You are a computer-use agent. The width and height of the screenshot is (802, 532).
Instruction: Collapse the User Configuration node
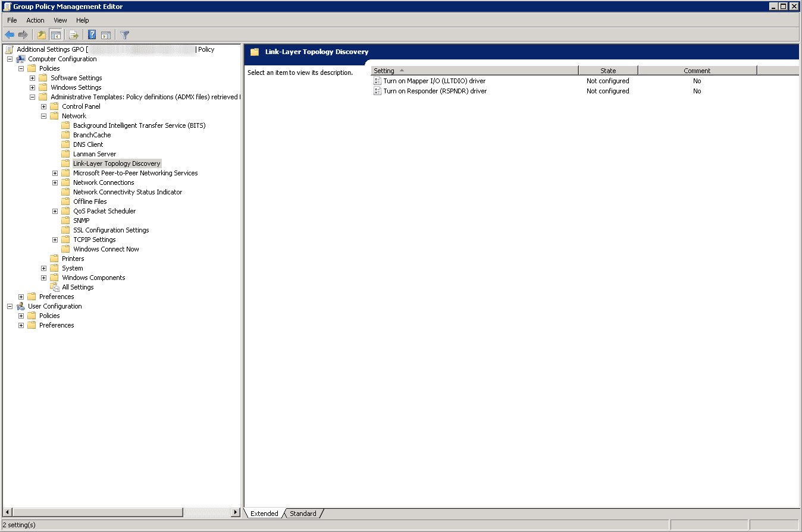pyautogui.click(x=10, y=306)
